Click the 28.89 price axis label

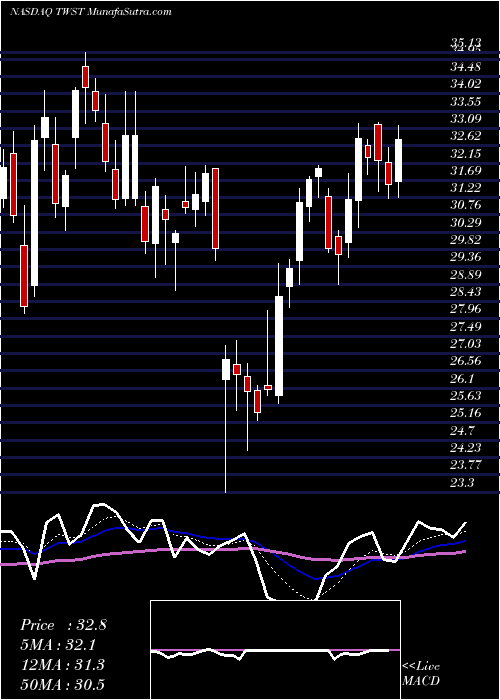pos(466,275)
